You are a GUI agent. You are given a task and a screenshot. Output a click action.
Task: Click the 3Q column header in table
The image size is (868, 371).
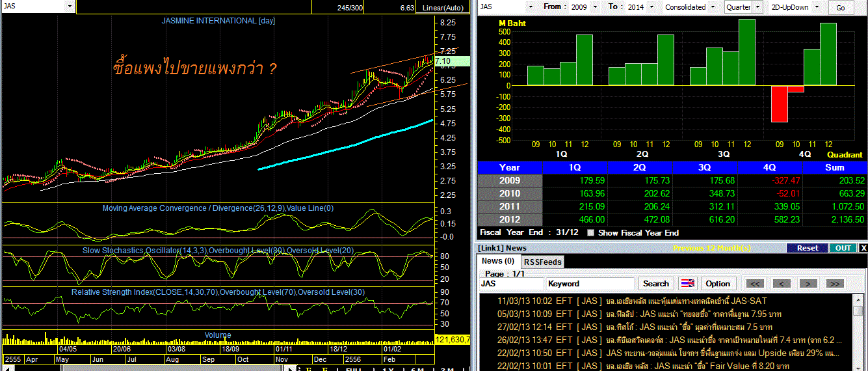[705, 167]
